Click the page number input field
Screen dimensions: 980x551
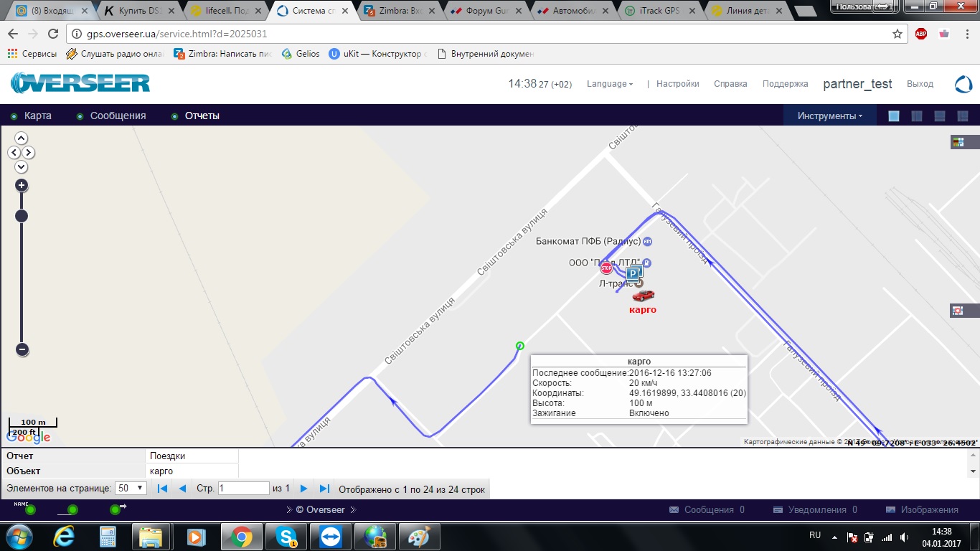243,489
